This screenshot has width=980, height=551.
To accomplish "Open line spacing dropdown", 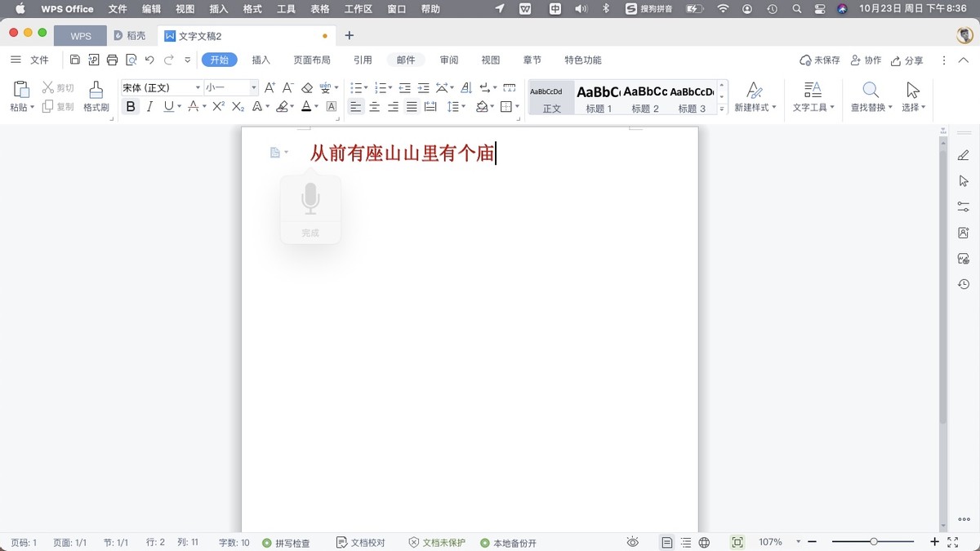I will click(x=463, y=107).
